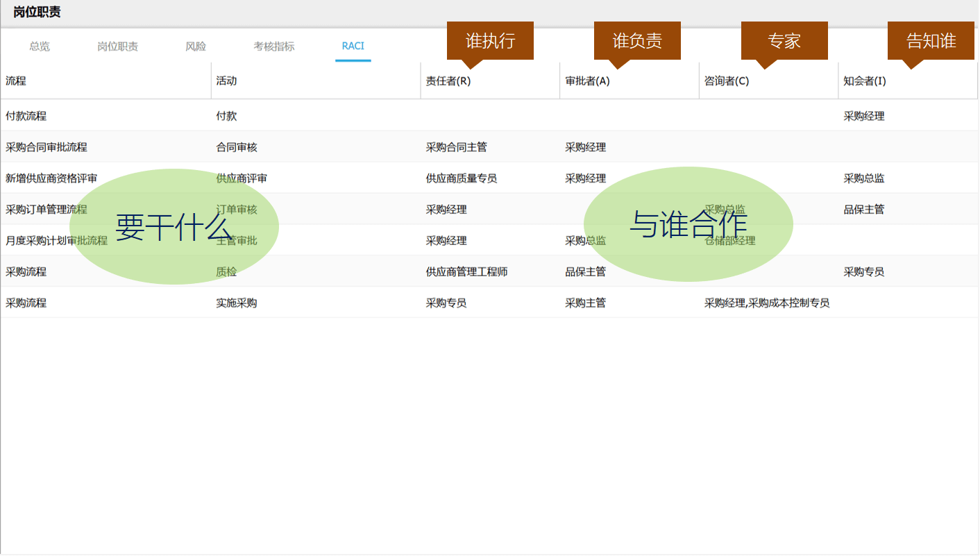
Task: Open the 采购合同审批流程 row
Action: pos(47,147)
